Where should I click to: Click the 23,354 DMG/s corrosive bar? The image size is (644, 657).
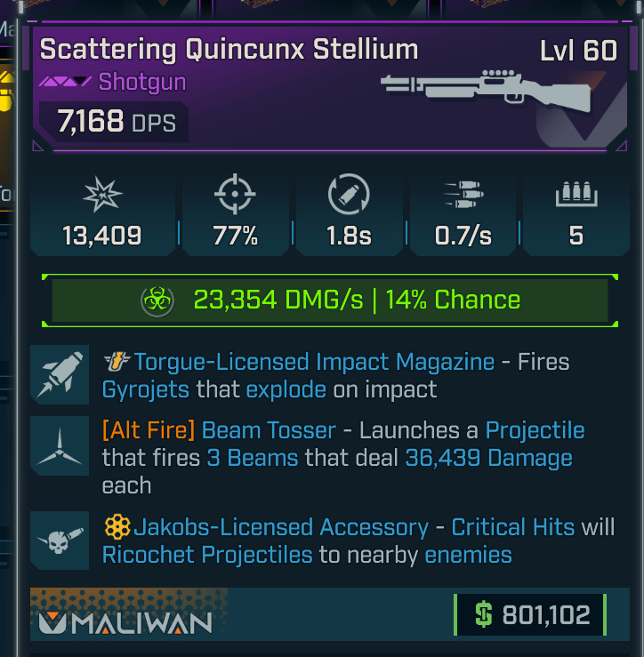coord(330,300)
